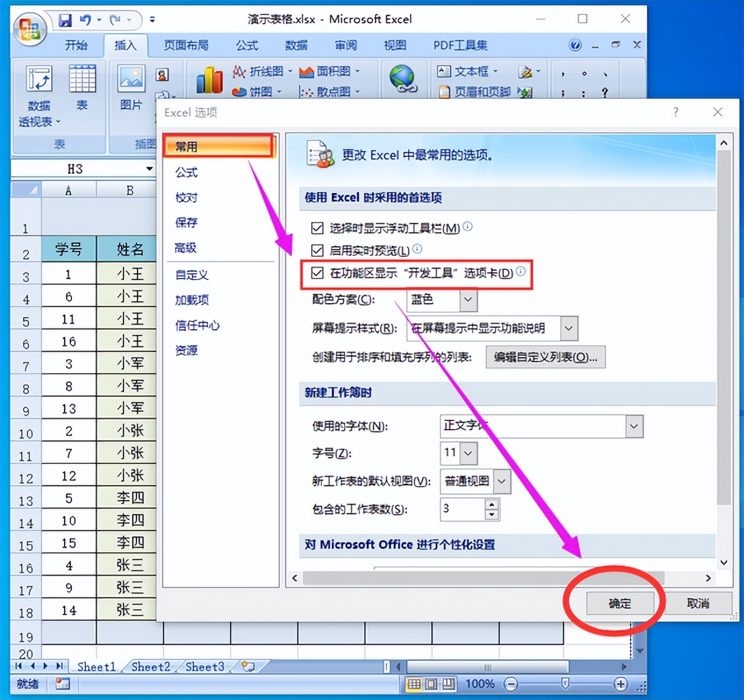
Task: Open the 页面布局 ribbon tab
Action: coord(186,45)
